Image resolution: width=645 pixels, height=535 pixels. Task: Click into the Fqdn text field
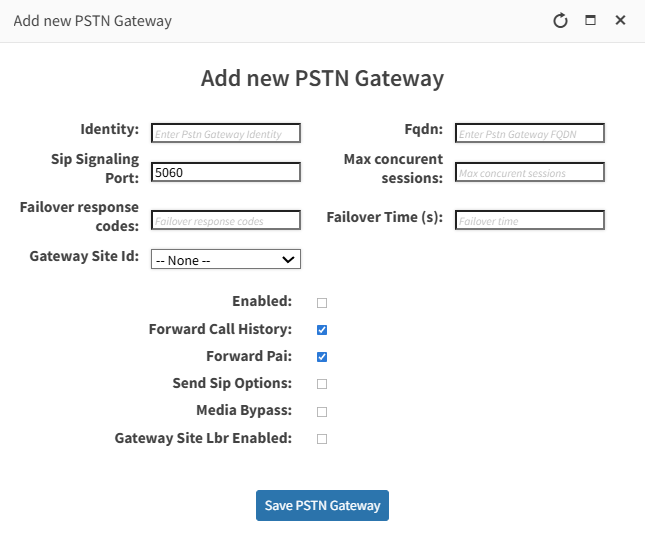click(530, 133)
